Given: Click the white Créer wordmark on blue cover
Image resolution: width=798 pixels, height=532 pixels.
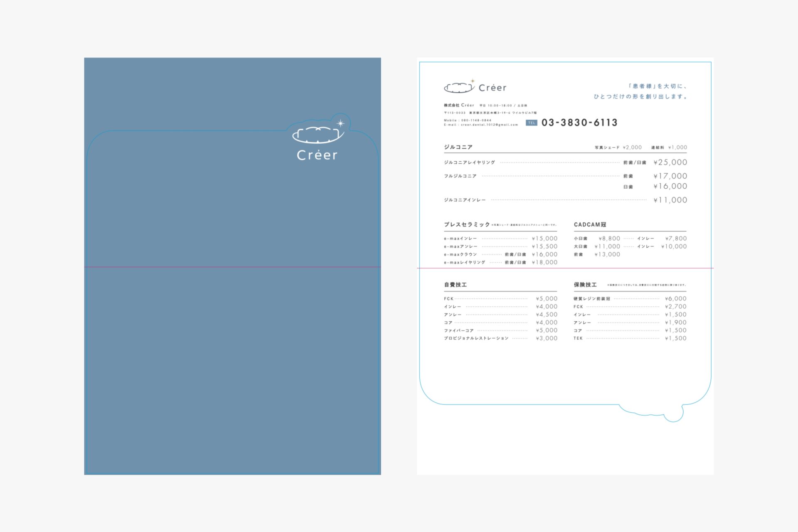Looking at the screenshot, I should pos(317,155).
